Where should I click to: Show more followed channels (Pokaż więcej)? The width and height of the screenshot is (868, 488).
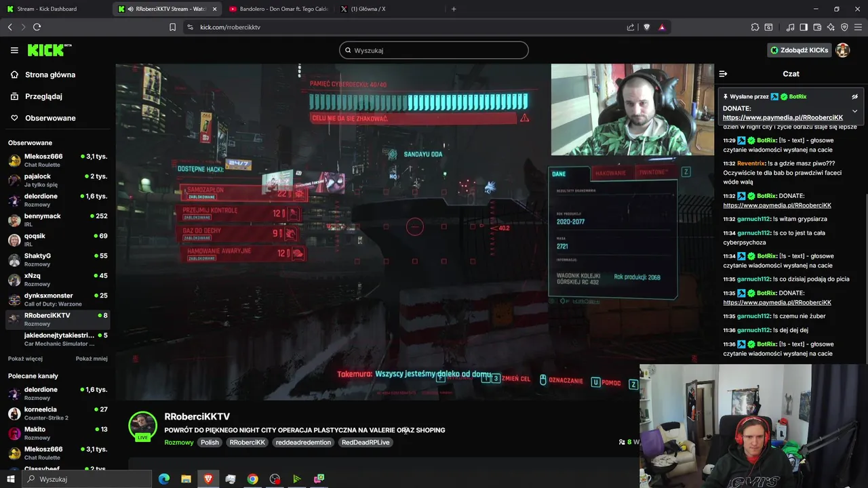coord(25,359)
